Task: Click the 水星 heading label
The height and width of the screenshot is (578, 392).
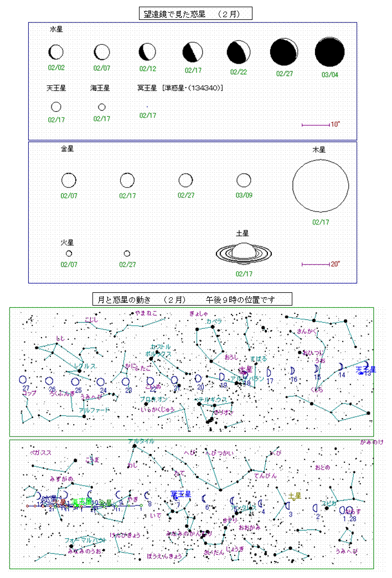Action: (56, 29)
